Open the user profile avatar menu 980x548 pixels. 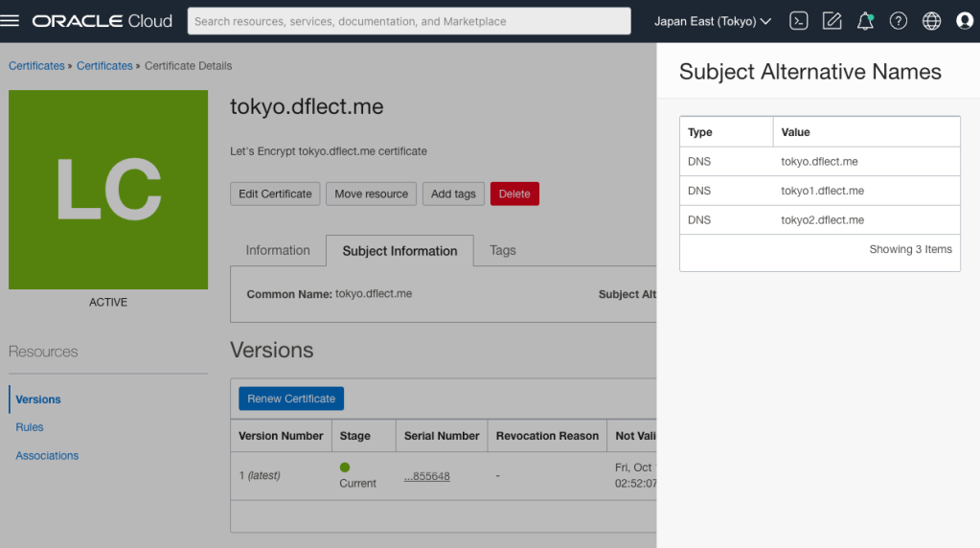(x=964, y=21)
